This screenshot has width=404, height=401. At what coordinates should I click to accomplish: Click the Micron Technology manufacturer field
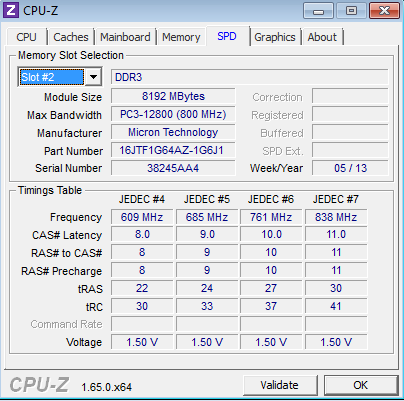pyautogui.click(x=173, y=132)
